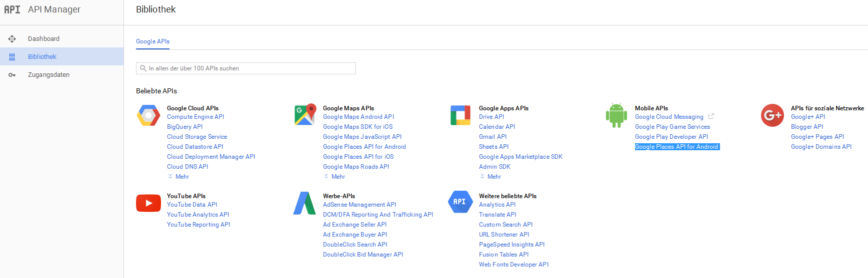This screenshot has height=278, width=868.
Task: Click the API search input field
Action: [x=246, y=68]
